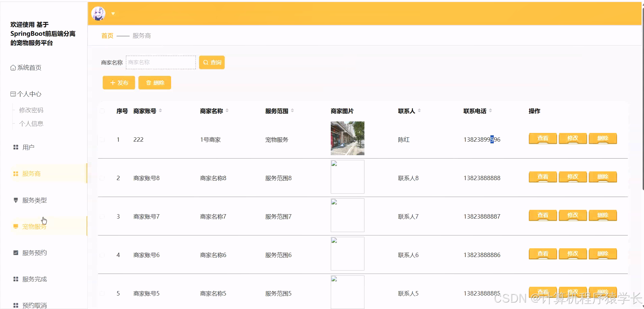The width and height of the screenshot is (644, 309).
Task: Sort by 商家账号 column arrows
Action: [160, 111]
